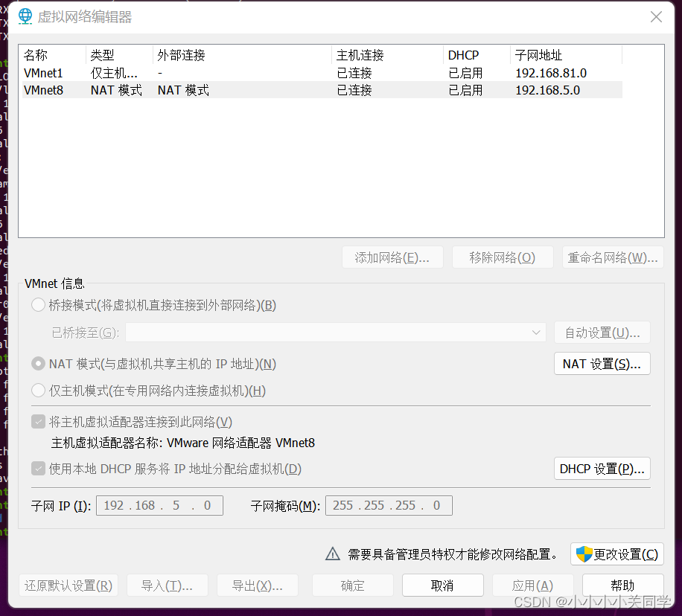Toggle 使用本地 DHCP 服务 checkbox
Viewport: 682px width, 616px height.
point(38,469)
